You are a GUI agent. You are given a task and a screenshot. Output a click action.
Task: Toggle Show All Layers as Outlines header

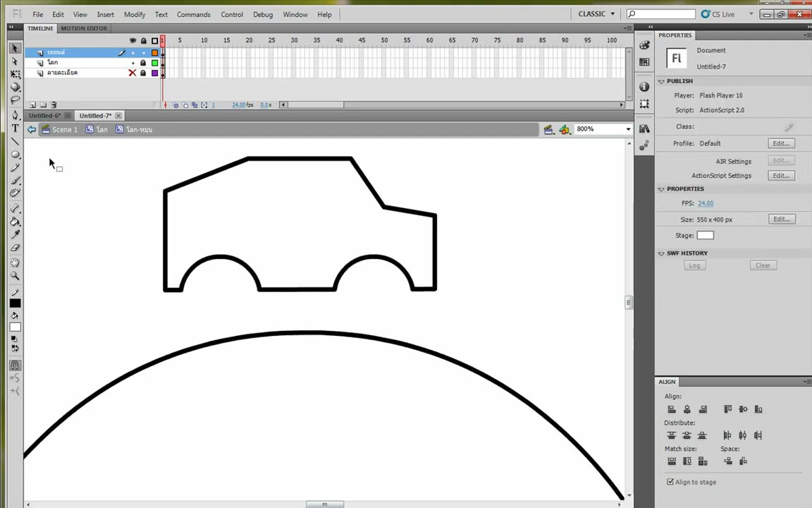pos(154,40)
